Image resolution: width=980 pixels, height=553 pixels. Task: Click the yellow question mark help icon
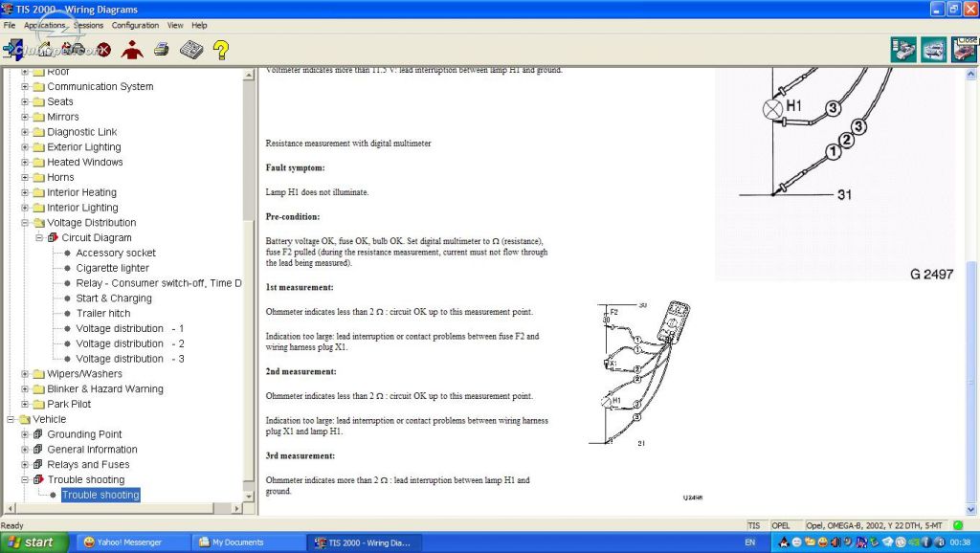221,50
